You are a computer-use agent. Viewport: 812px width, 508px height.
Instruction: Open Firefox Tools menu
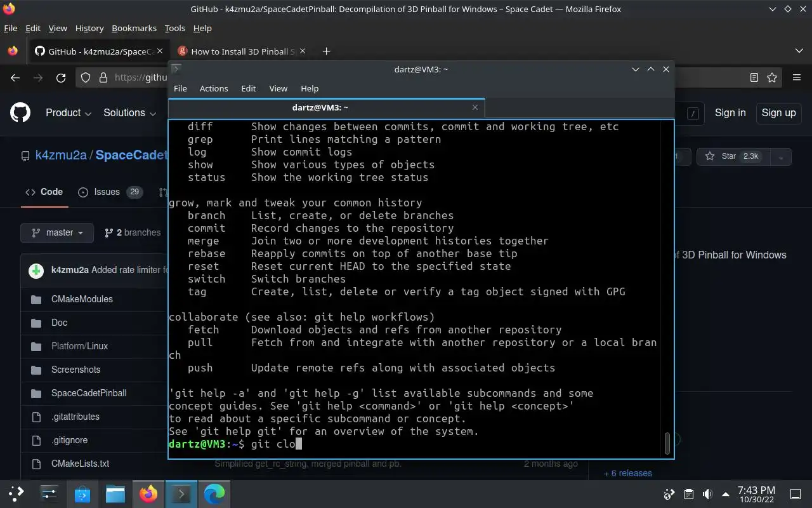[174, 29]
